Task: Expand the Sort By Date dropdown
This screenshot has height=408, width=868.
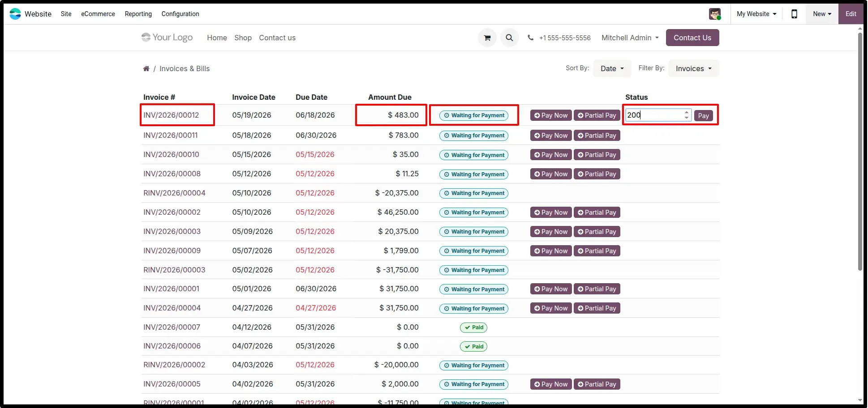Action: [x=612, y=68]
